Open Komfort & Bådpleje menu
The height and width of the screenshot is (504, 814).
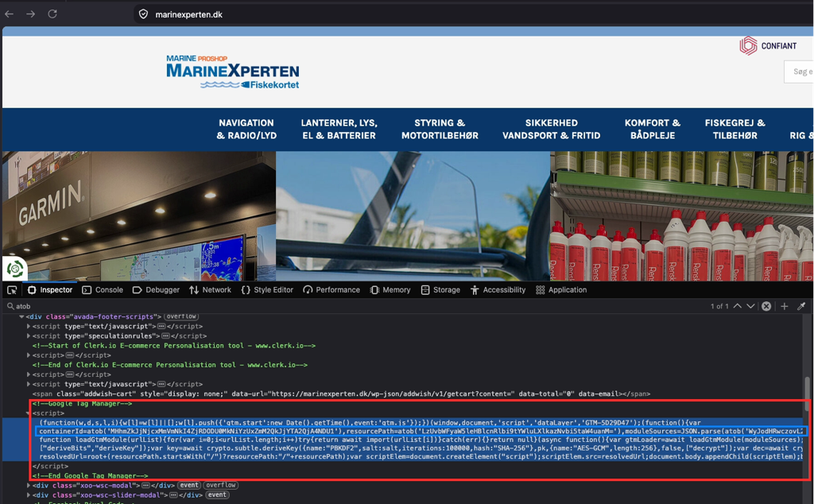(x=653, y=130)
